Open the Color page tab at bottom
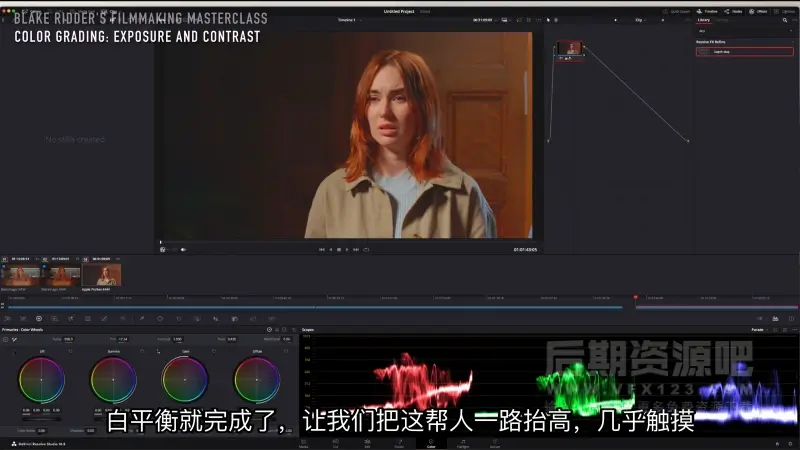This screenshot has height=450, width=800. coord(430,443)
